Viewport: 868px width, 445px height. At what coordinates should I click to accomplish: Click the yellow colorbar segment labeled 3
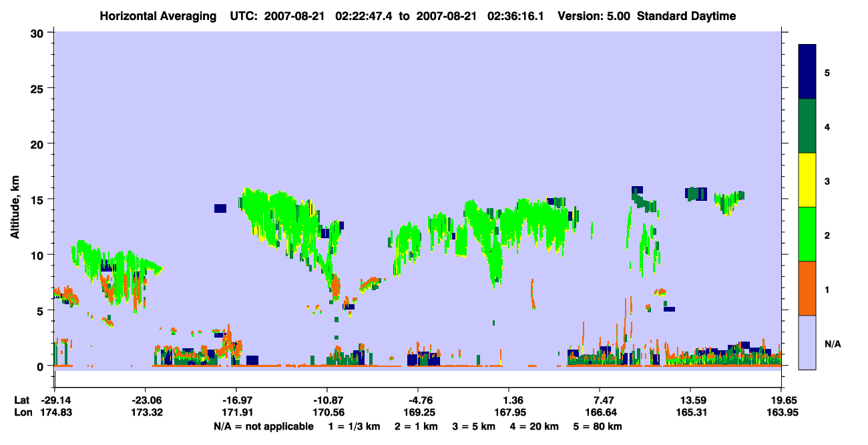807,180
